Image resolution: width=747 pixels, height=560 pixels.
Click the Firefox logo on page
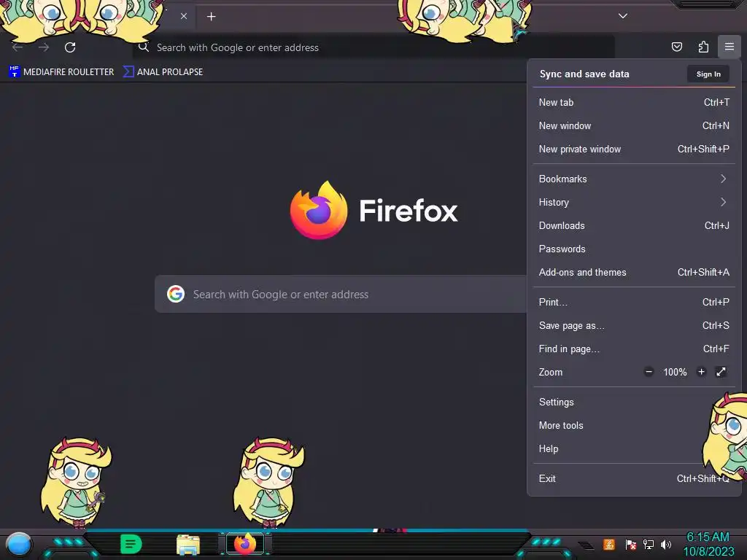click(x=319, y=210)
